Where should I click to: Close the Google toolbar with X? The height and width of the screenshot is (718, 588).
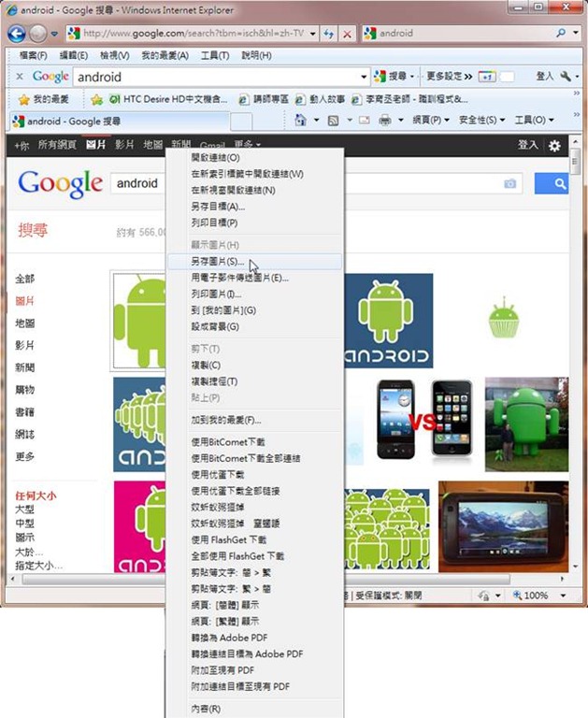[20, 77]
